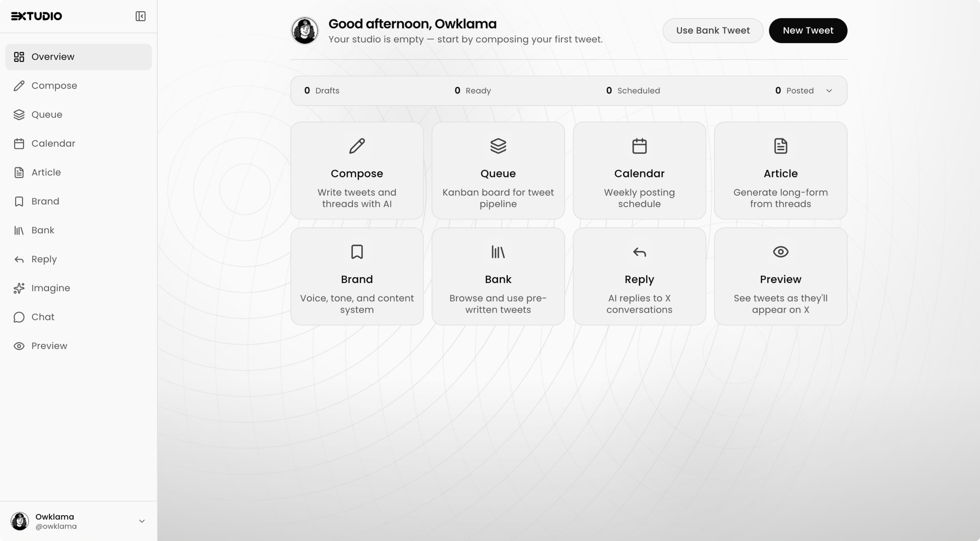
Task: Click the Owklama profile avatar
Action: pos(304,30)
